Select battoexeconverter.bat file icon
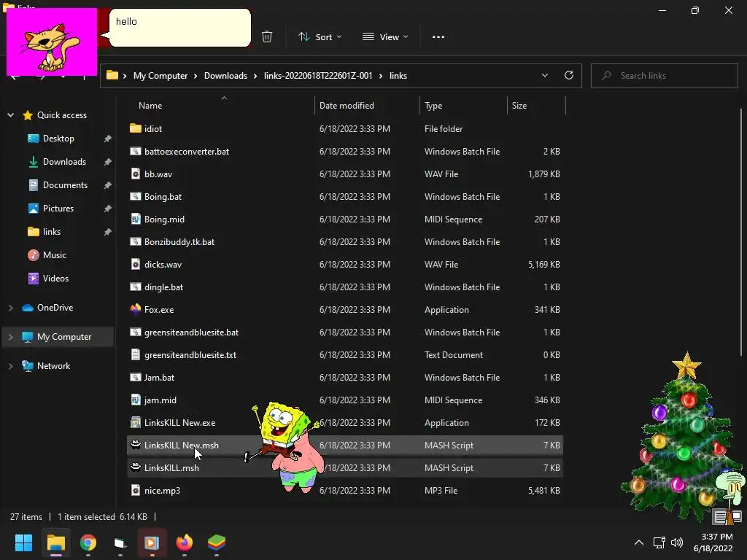Screen dimensions: 747x560 tap(135, 151)
